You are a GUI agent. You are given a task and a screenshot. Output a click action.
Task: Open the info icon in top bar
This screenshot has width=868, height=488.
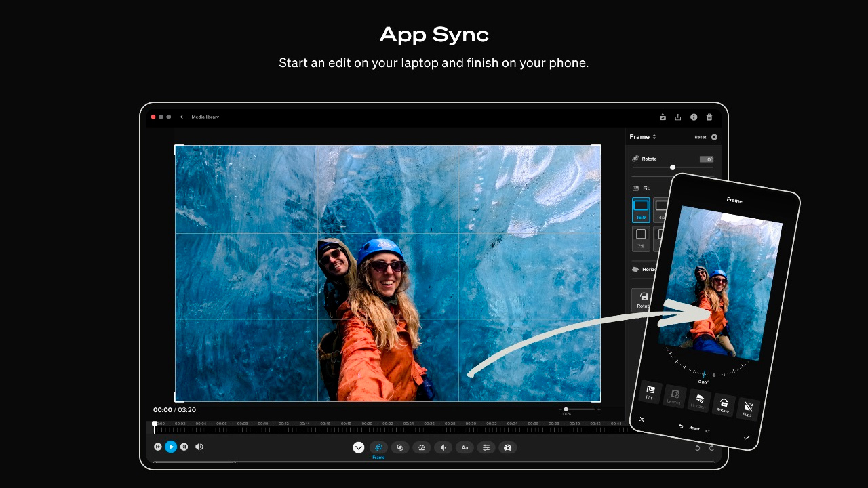[694, 117]
